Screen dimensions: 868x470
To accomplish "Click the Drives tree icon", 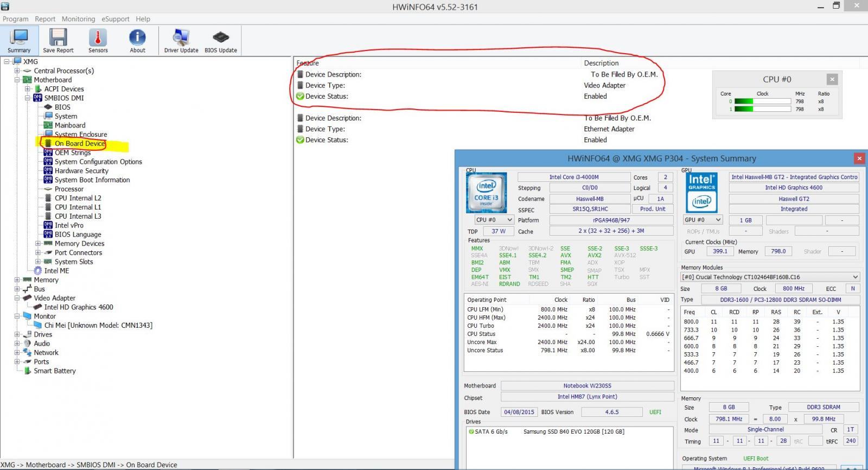I will point(27,334).
